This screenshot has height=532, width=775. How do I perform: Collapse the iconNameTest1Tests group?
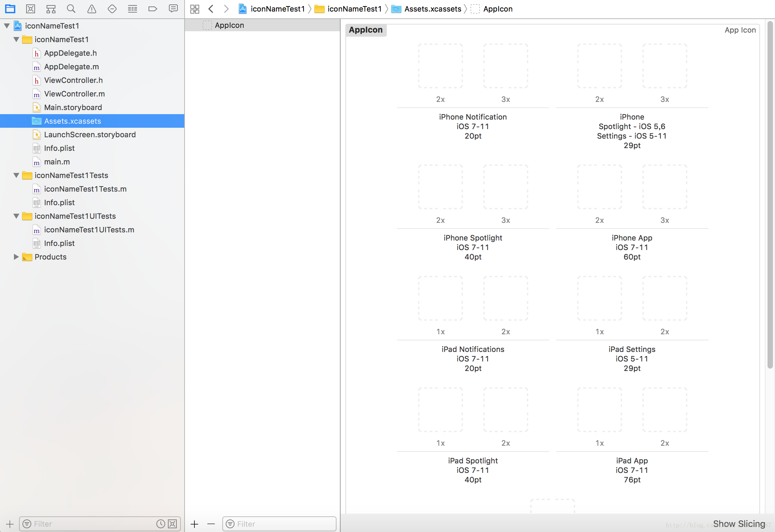[x=16, y=175]
